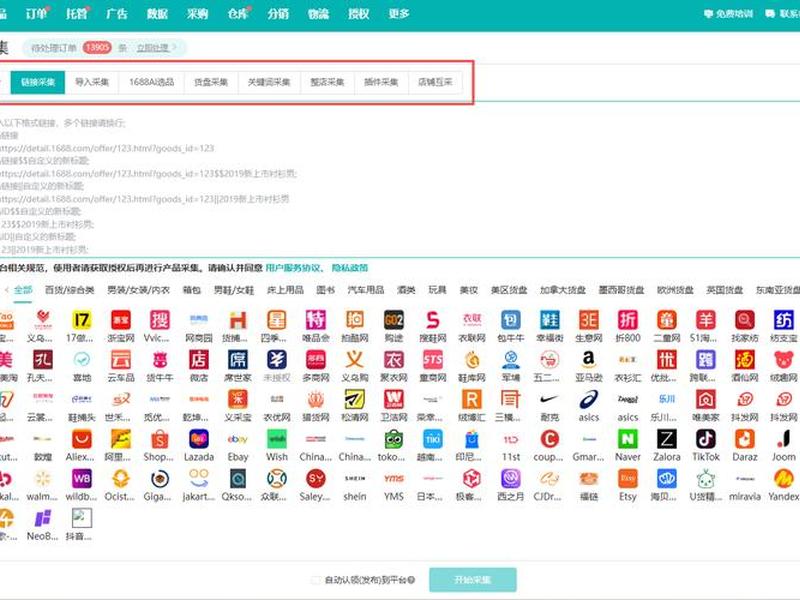Screen dimensions: 800x600
Task: Open the 店铺互采 tab
Action: 435,82
